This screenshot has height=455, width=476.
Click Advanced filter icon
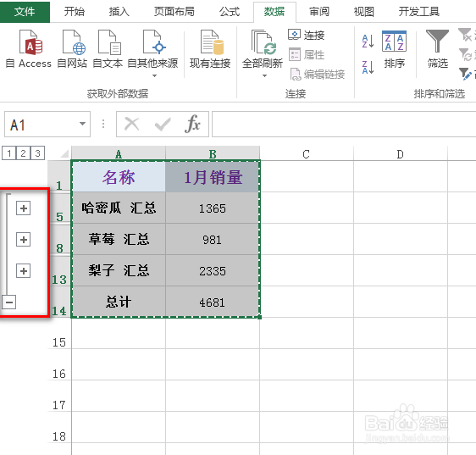coord(465,74)
